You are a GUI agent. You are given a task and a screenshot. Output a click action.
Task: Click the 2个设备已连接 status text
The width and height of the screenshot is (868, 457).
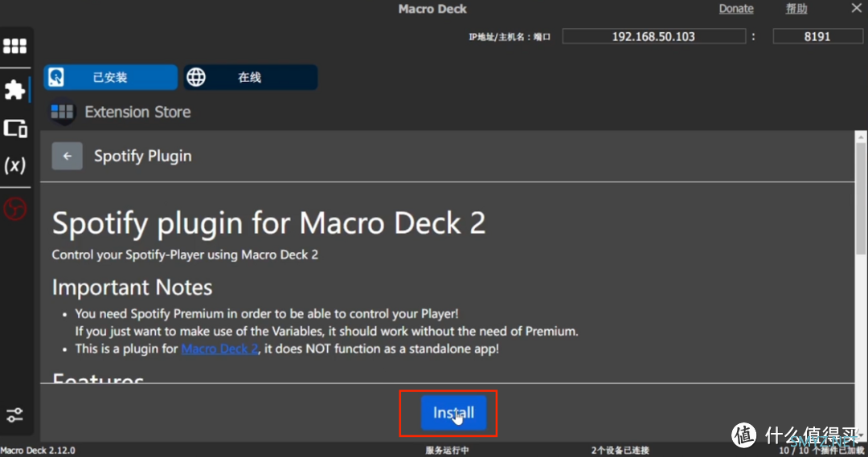click(x=620, y=451)
